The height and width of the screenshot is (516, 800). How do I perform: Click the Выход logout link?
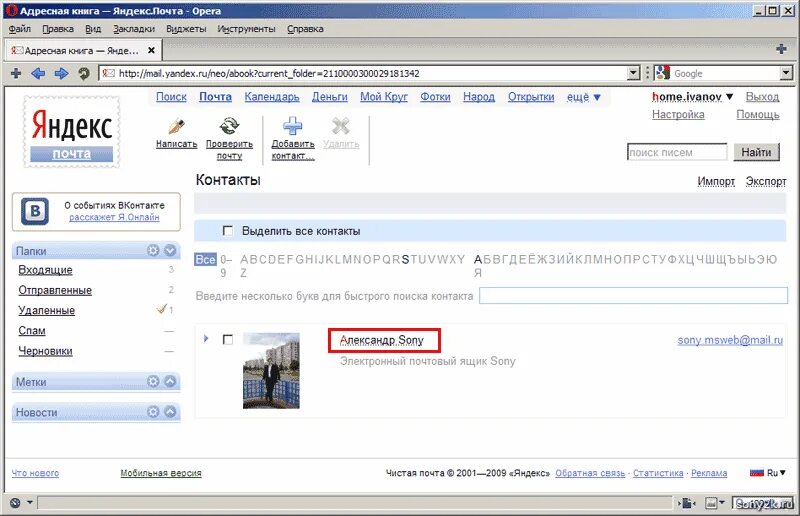(762, 96)
